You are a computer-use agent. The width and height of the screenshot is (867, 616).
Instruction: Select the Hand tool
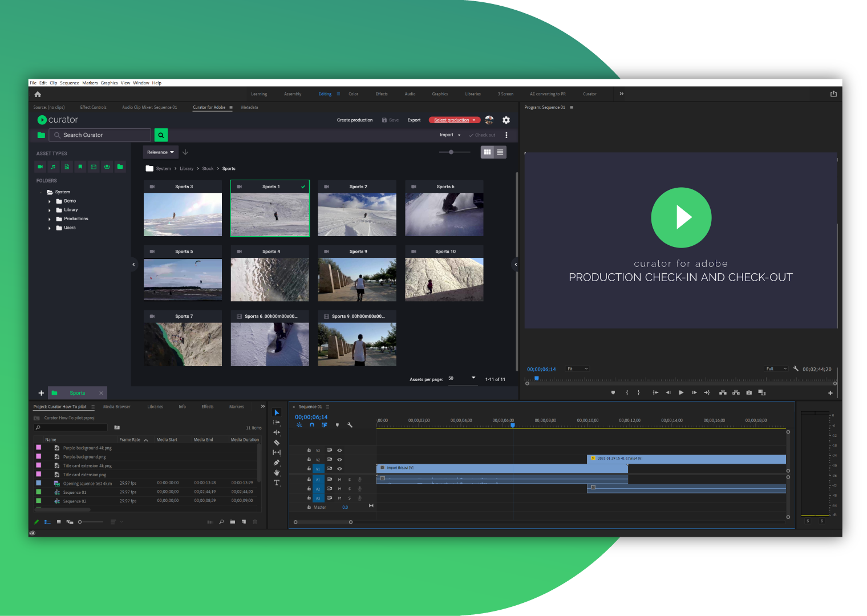click(277, 472)
